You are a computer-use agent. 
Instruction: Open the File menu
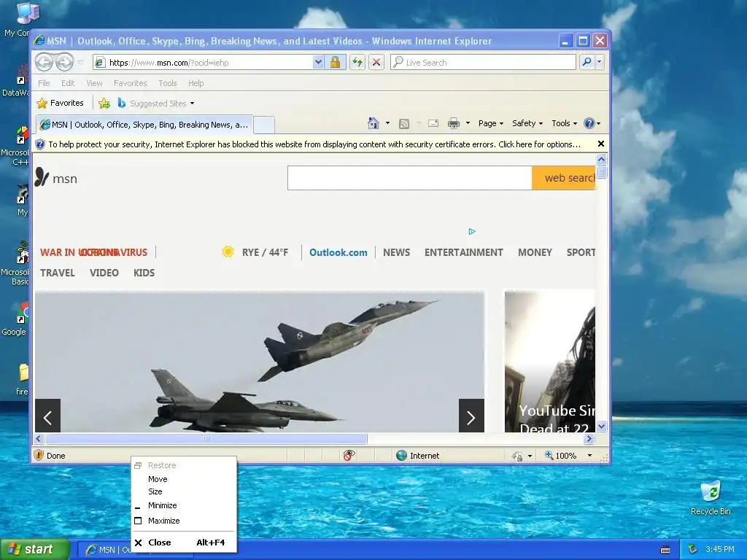(44, 83)
